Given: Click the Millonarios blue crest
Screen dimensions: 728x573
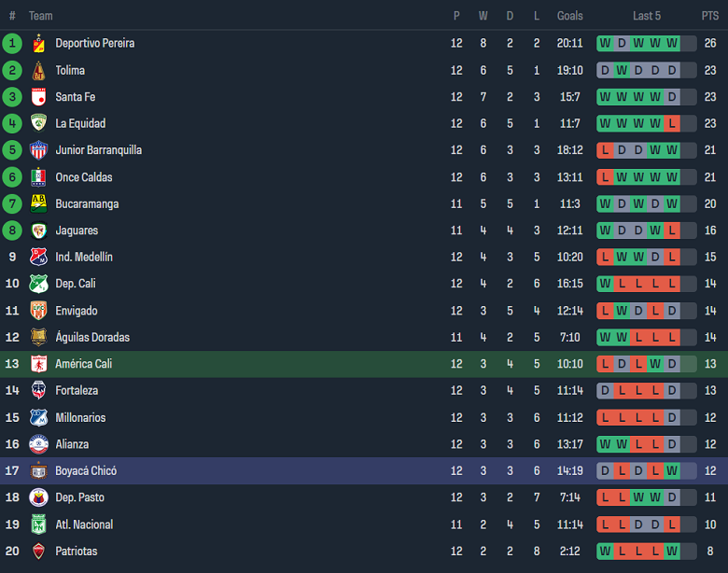Looking at the screenshot, I should pos(38,418).
